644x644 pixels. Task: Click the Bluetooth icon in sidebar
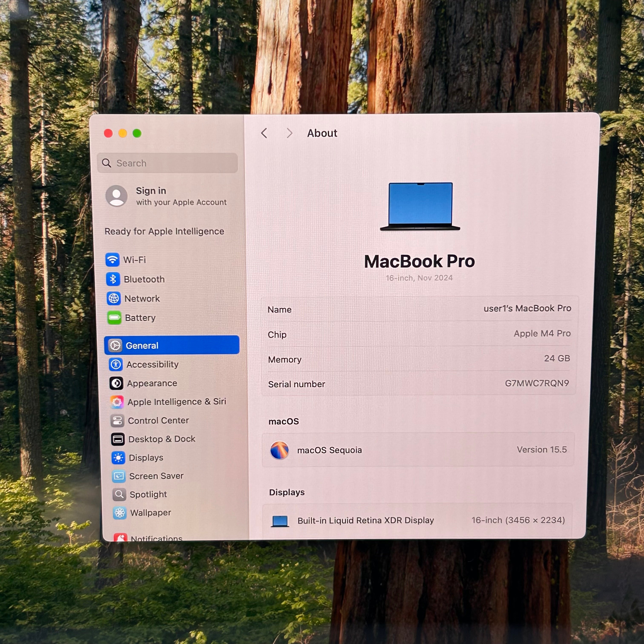(x=113, y=279)
